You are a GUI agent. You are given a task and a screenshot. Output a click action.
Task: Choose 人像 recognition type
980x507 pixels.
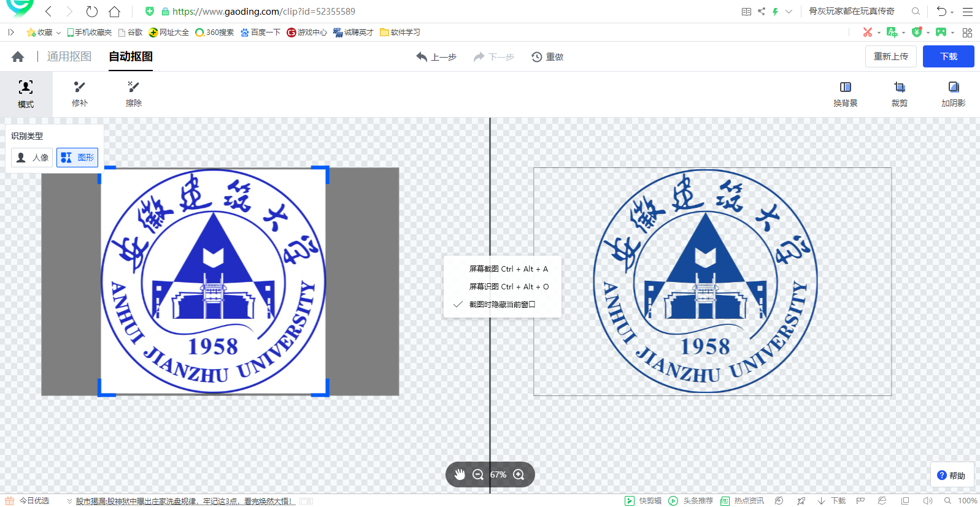click(x=32, y=158)
